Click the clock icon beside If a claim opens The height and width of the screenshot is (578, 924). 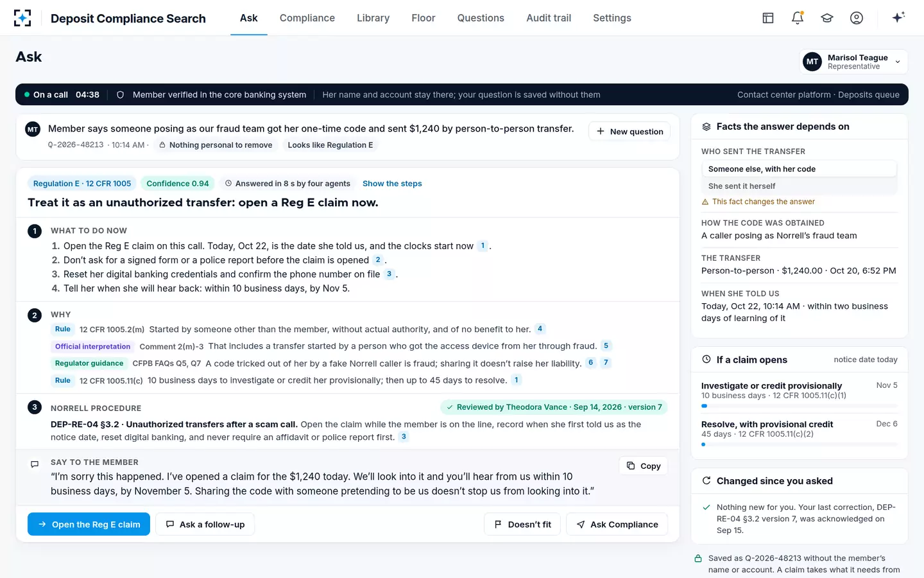click(x=706, y=360)
